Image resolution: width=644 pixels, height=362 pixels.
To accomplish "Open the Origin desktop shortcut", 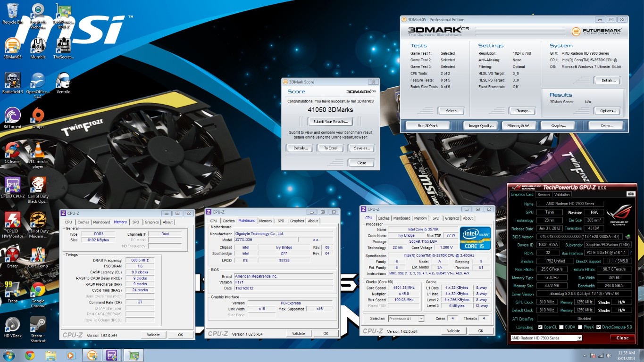I will click(x=38, y=118).
